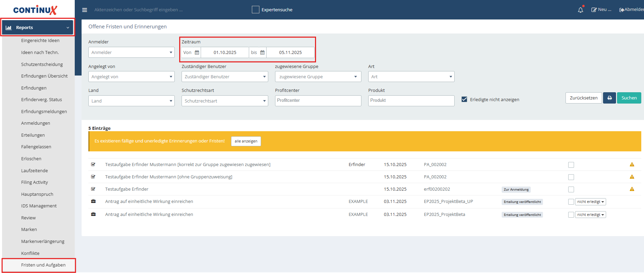The height and width of the screenshot is (273, 644).
Task: Open the bis date calendar icon
Action: (262, 53)
